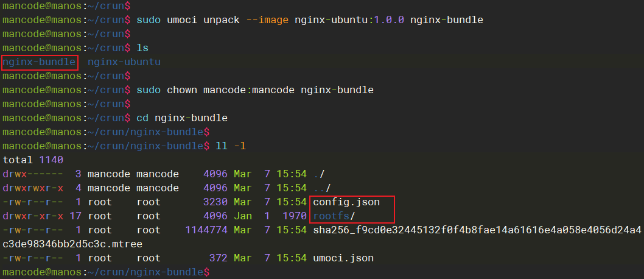This screenshot has height=279, width=644.
Task: Click the highlighted nginx-bundle in ls output
Action: tap(40, 62)
